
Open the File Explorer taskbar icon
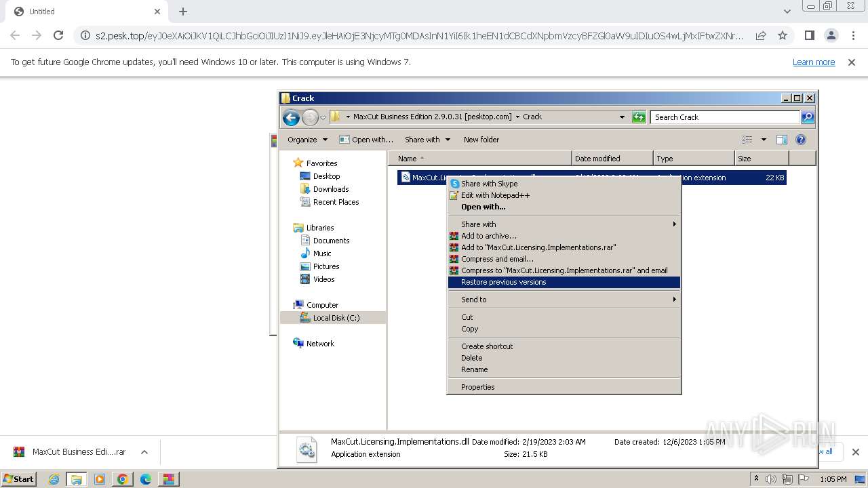[x=77, y=479]
